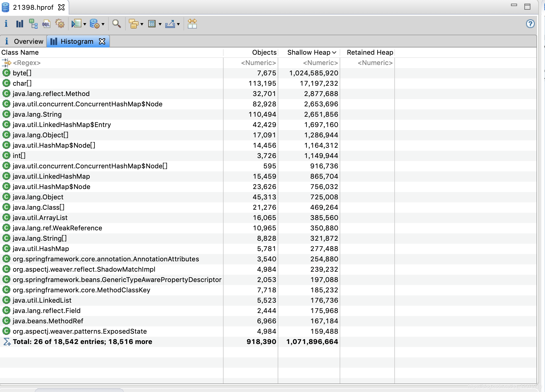This screenshot has height=392, width=545.
Task: Select the GenericTypeAwarePropertyDescriptor row
Action: tap(268, 280)
